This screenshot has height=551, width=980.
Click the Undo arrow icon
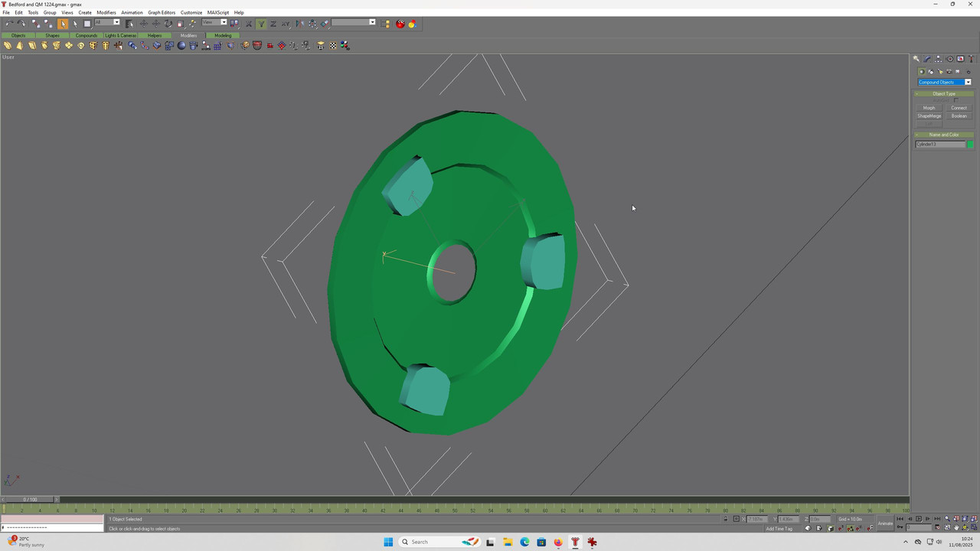(9, 24)
